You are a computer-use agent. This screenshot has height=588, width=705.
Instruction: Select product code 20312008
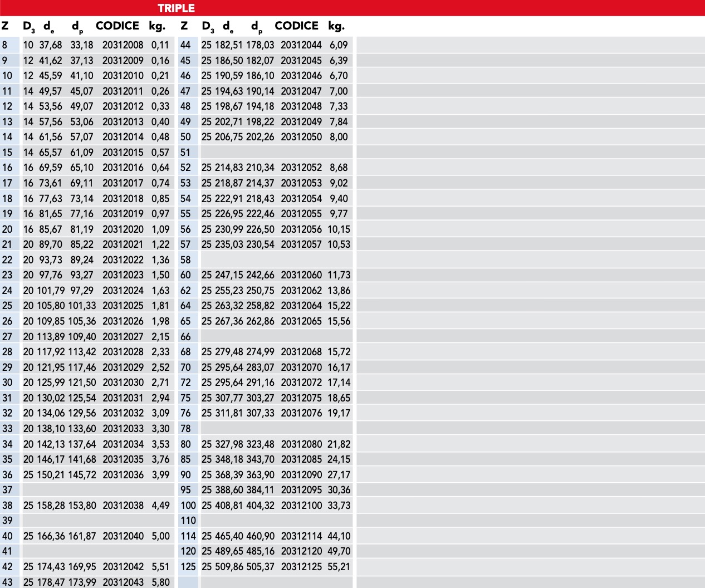123,45
